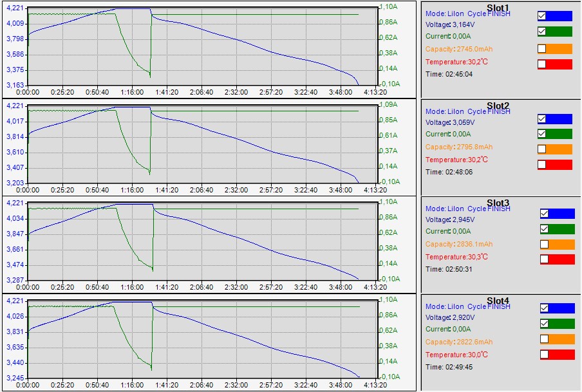
Task: Click Slot1 orange capacity color swatch
Action: pyautogui.click(x=559, y=49)
